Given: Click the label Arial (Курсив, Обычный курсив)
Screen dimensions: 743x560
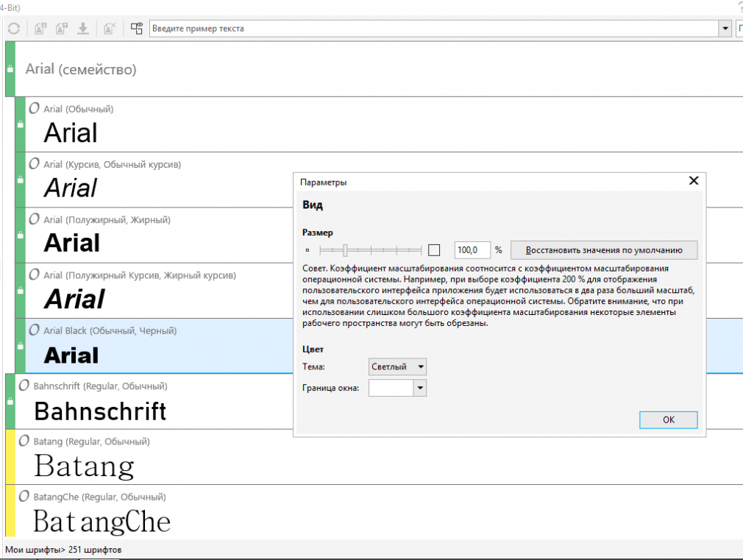Looking at the screenshot, I should (x=113, y=165).
